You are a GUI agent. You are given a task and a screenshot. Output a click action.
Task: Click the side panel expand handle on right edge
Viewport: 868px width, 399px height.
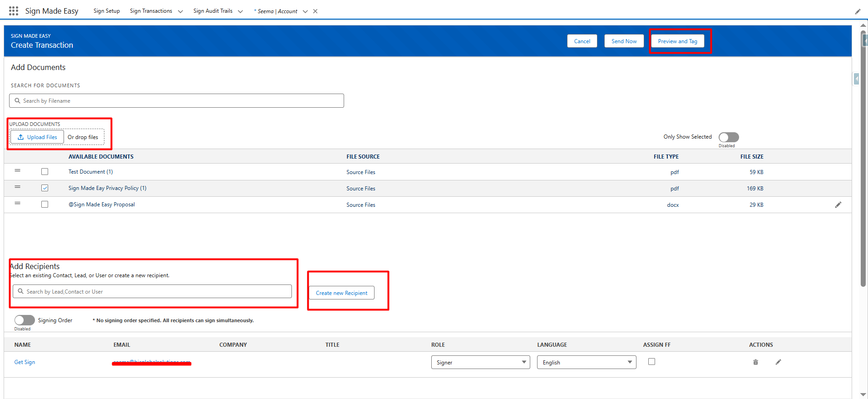pos(856,79)
